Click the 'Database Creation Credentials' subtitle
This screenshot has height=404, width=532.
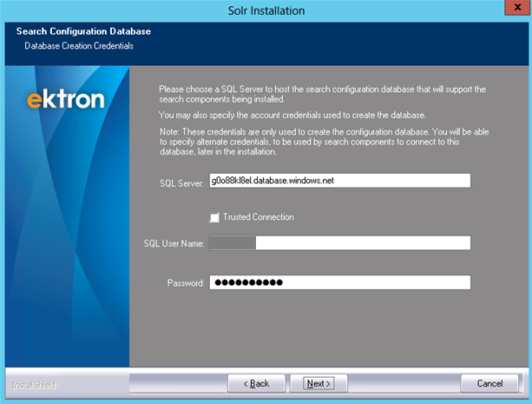[79, 46]
